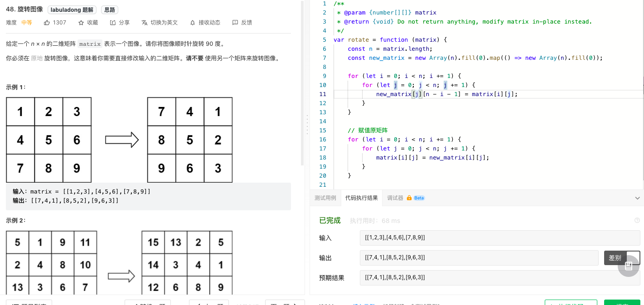
Task: Click the 示例 1 matrix rotation diagram
Action: coord(119,140)
